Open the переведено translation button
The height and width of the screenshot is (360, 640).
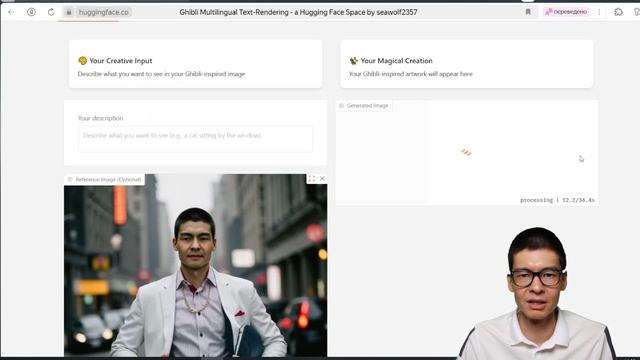tap(566, 12)
